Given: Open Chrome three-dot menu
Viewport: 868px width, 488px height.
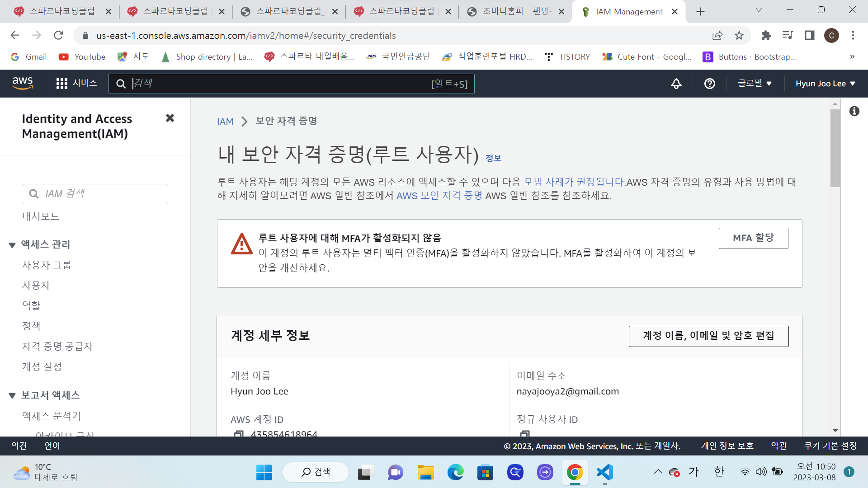Looking at the screenshot, I should pyautogui.click(x=853, y=35).
